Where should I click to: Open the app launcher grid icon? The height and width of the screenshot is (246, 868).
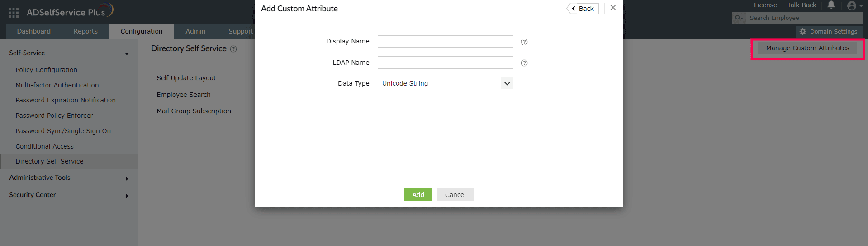pyautogui.click(x=14, y=13)
